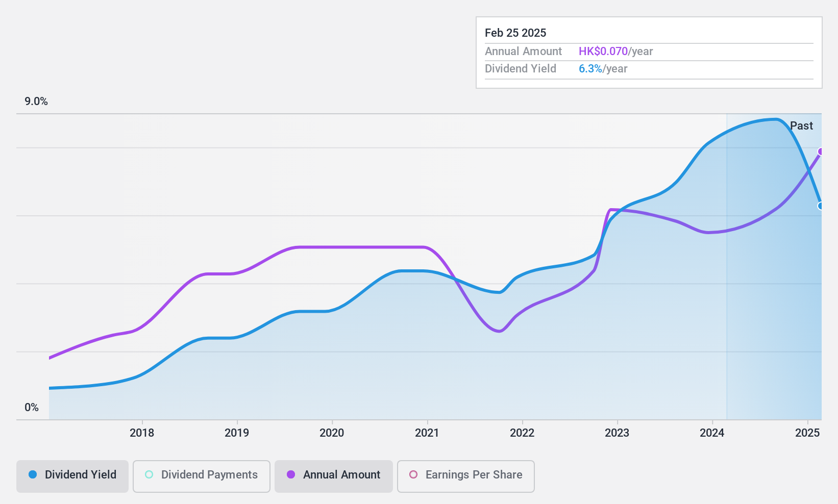Click the blue Dividend Yield endpoint marker
Viewport: 838px width, 504px height.
(x=821, y=206)
